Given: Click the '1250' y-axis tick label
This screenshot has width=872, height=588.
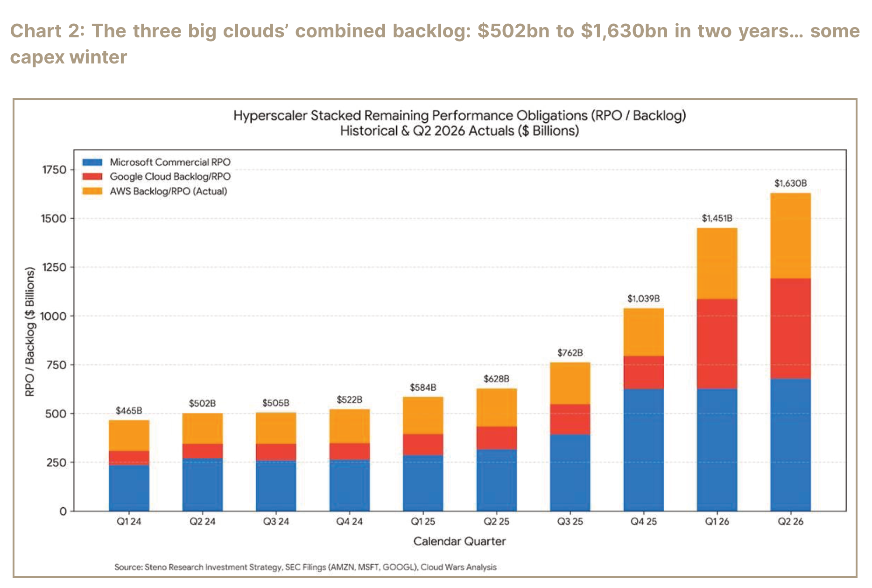Looking at the screenshot, I should coord(54,267).
